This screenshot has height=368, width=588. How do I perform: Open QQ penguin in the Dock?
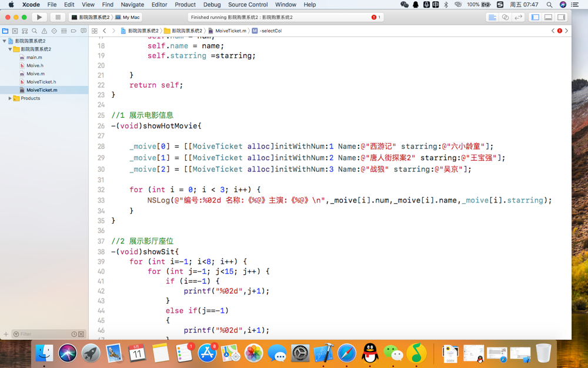(370, 353)
